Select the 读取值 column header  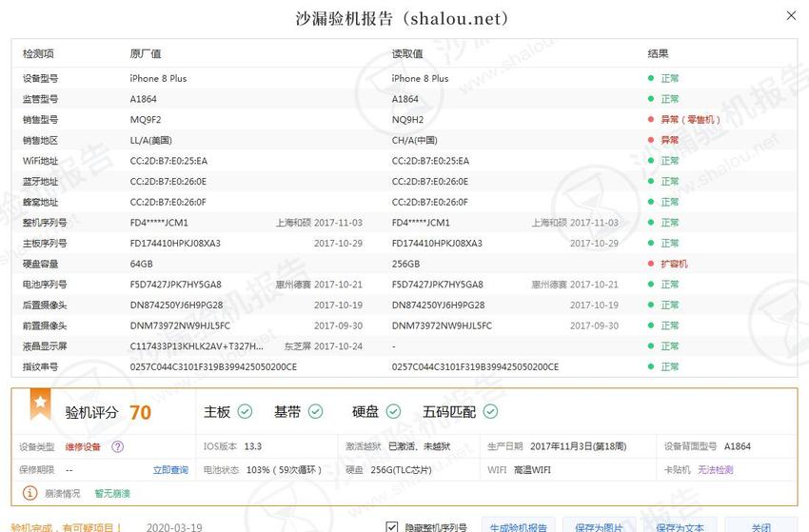click(407, 53)
